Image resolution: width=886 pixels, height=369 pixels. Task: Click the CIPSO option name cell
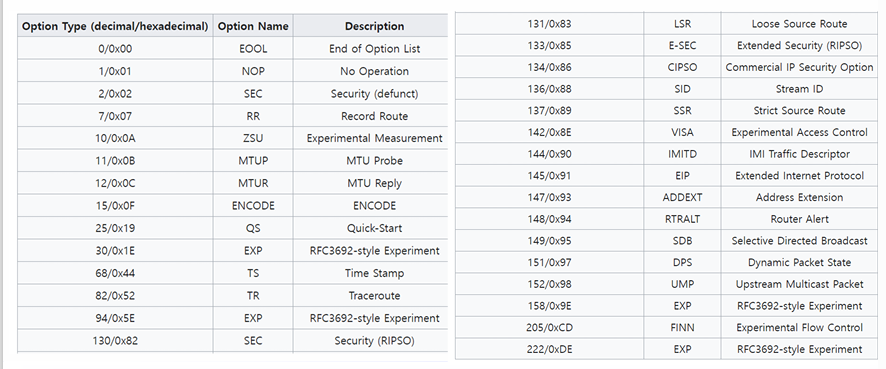682,67
